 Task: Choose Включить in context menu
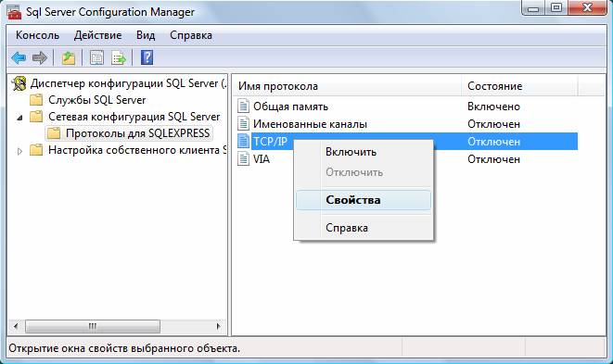tap(351, 152)
